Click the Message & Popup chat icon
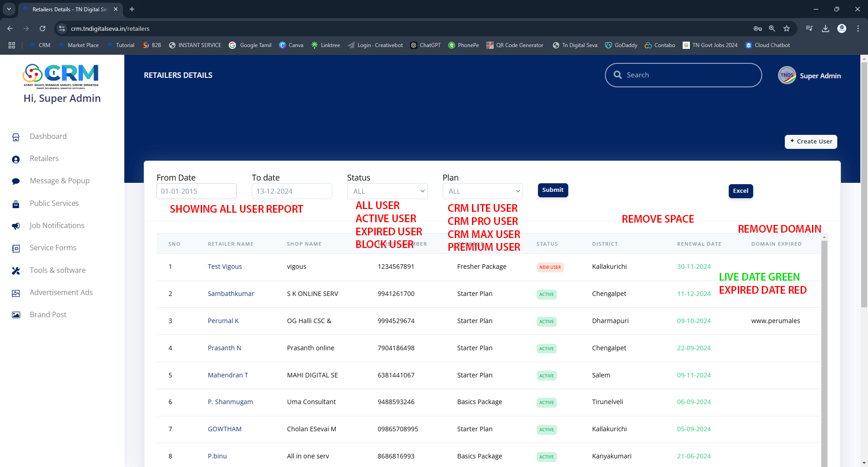 16,181
